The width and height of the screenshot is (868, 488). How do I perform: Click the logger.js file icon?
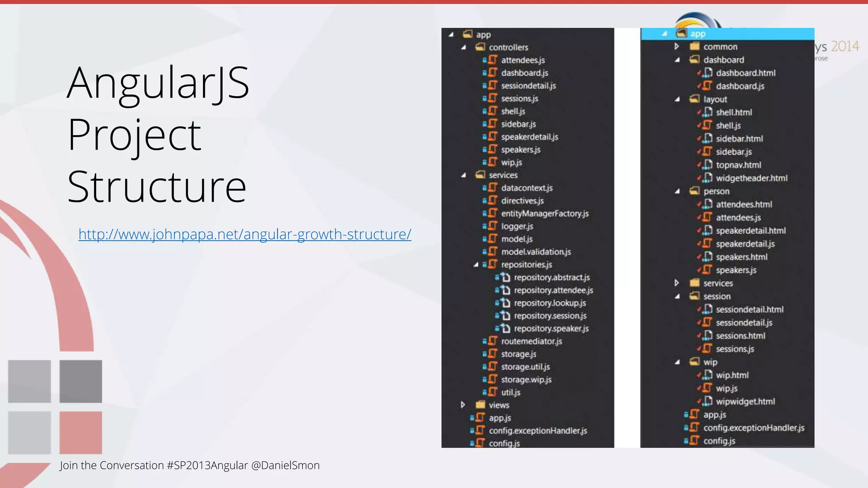coord(492,226)
